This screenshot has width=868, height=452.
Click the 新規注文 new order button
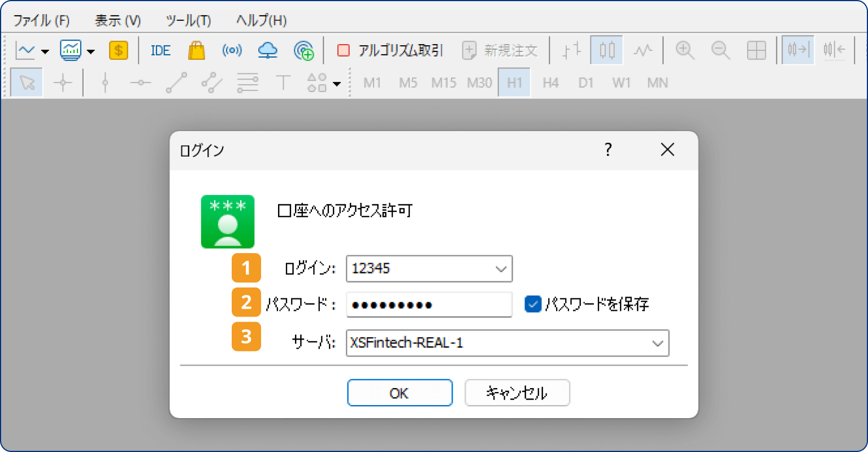[500, 51]
